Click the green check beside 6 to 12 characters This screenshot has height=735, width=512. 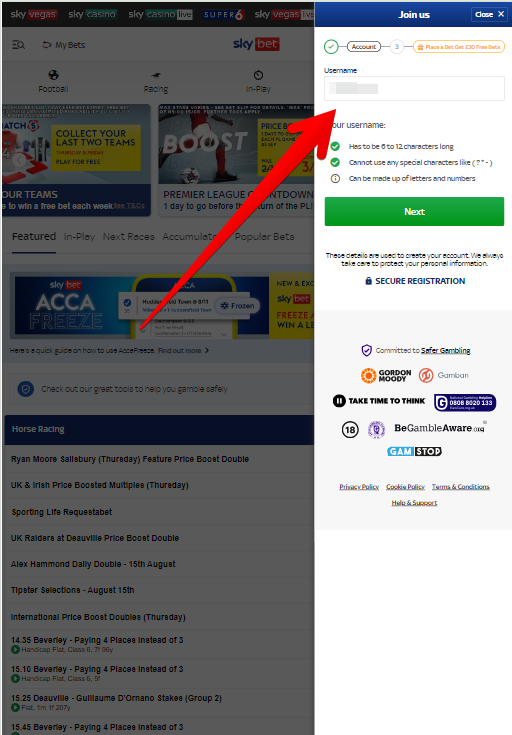point(335,146)
